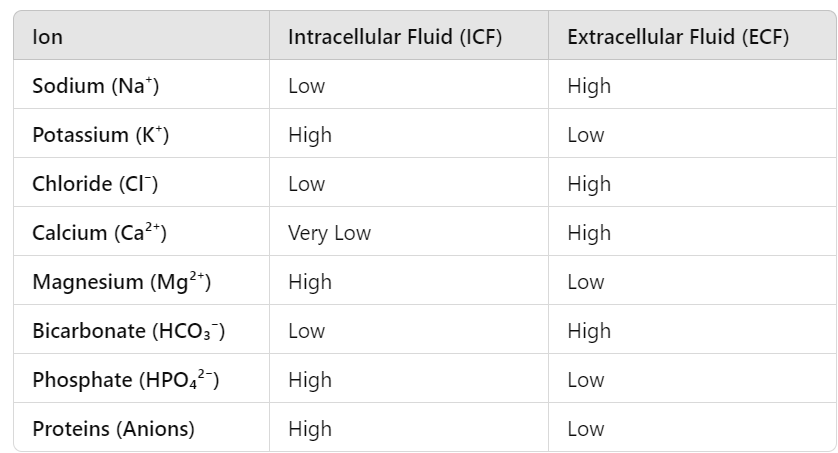Click the Very Low value for Calcium
The height and width of the screenshot is (453, 838).
(329, 233)
